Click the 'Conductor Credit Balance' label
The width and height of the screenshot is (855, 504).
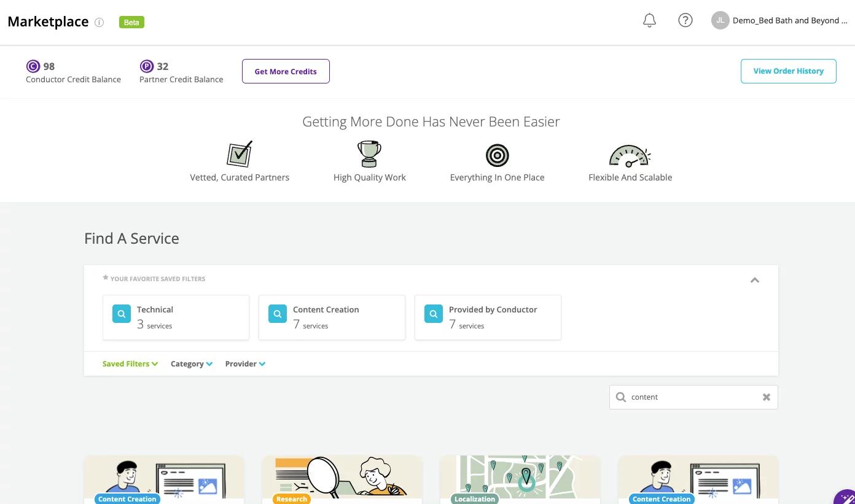pos(73,79)
